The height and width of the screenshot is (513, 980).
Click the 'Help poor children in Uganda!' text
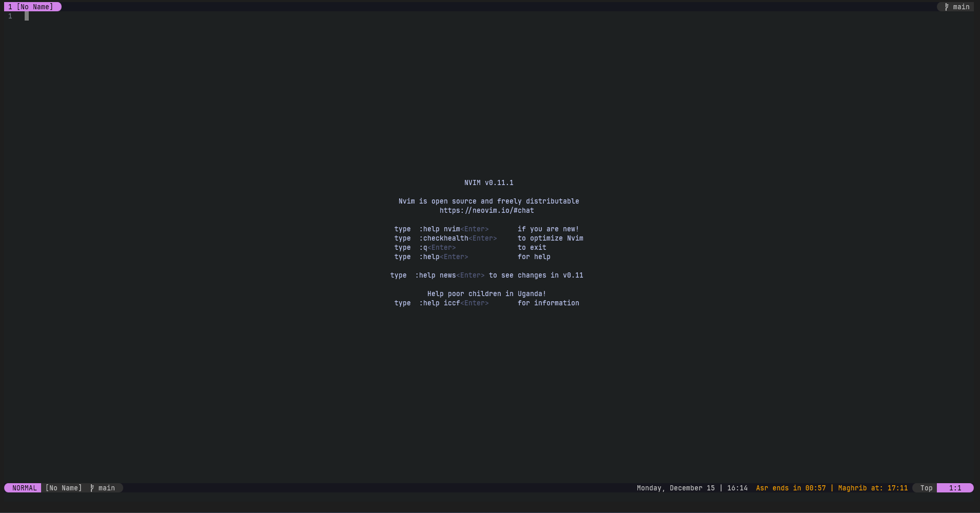pyautogui.click(x=486, y=294)
